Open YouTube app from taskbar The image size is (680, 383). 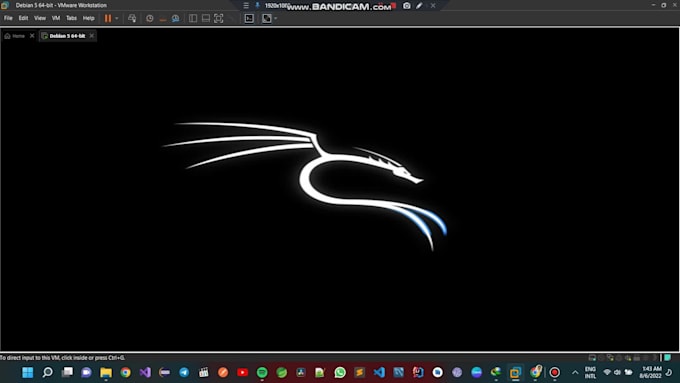click(x=242, y=372)
